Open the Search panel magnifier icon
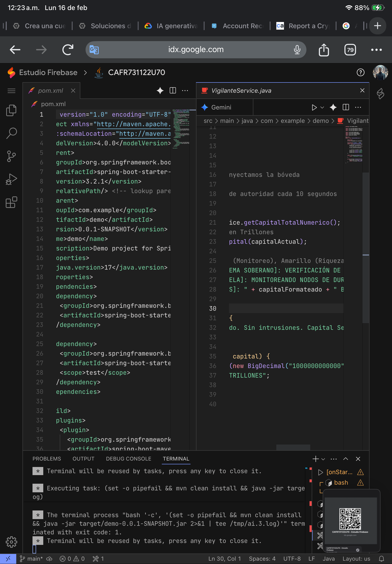392x564 pixels. [x=11, y=133]
